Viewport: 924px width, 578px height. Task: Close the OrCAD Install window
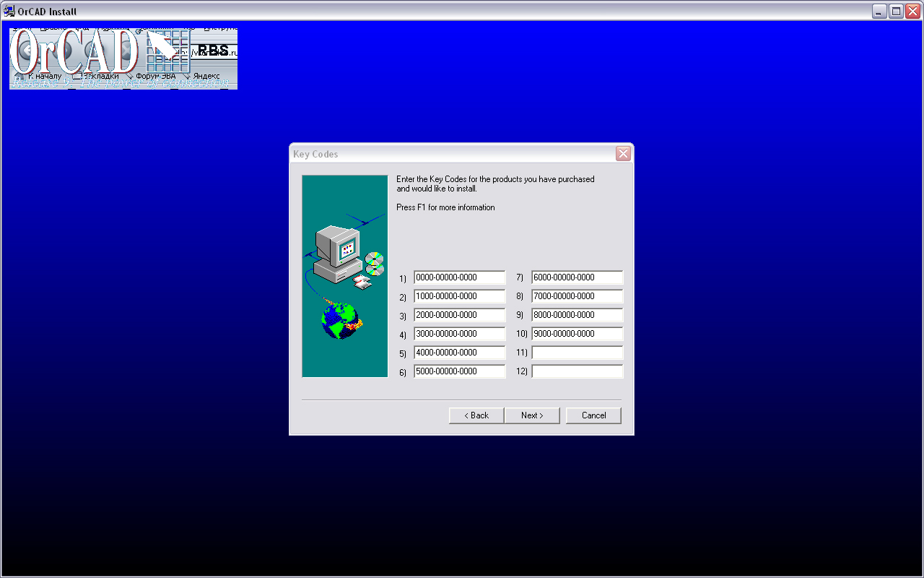pos(912,11)
